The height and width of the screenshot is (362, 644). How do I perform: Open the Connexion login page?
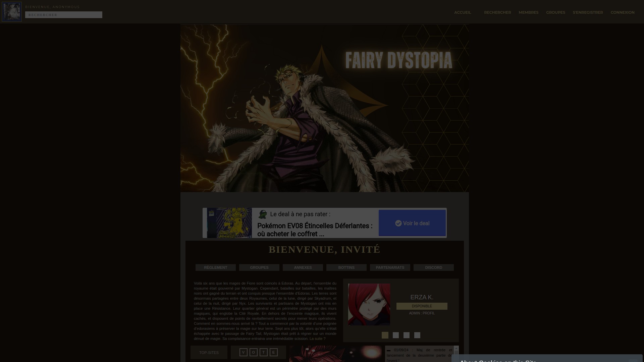pyautogui.click(x=623, y=12)
